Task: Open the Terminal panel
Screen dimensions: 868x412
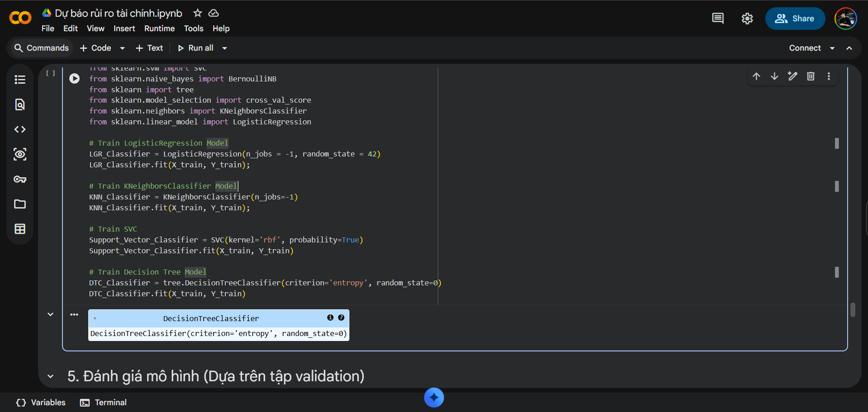Action: click(x=103, y=403)
